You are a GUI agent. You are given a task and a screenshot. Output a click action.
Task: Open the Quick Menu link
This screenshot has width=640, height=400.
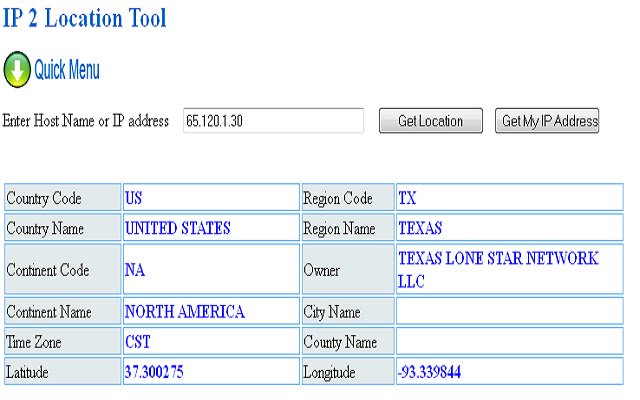[67, 70]
